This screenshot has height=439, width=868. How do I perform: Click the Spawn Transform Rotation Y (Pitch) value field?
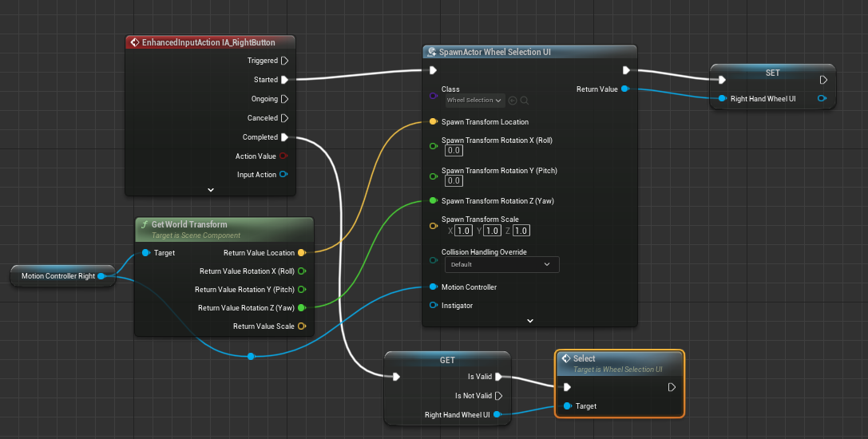click(454, 181)
